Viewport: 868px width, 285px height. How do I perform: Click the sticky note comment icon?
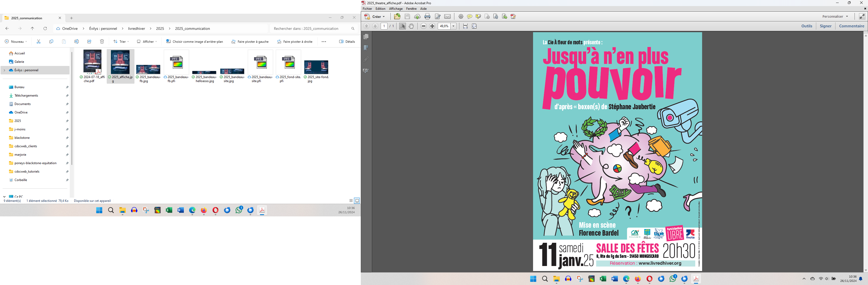click(x=469, y=16)
